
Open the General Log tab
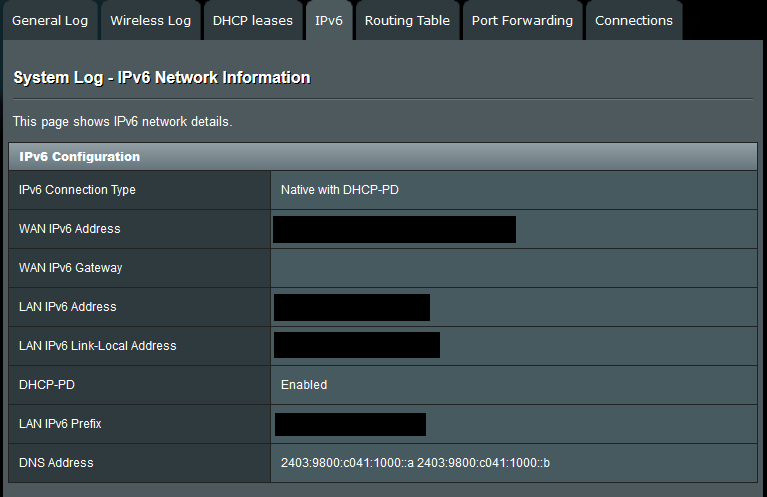click(50, 21)
